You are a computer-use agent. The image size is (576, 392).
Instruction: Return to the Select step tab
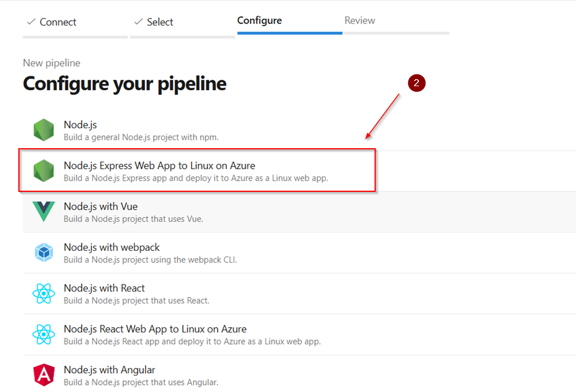point(182,23)
